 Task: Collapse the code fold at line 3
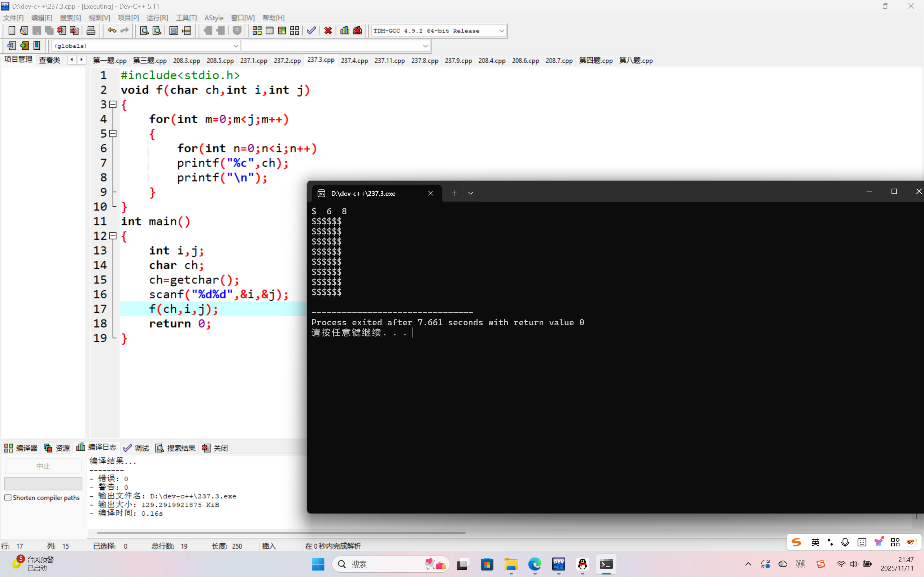pos(113,104)
